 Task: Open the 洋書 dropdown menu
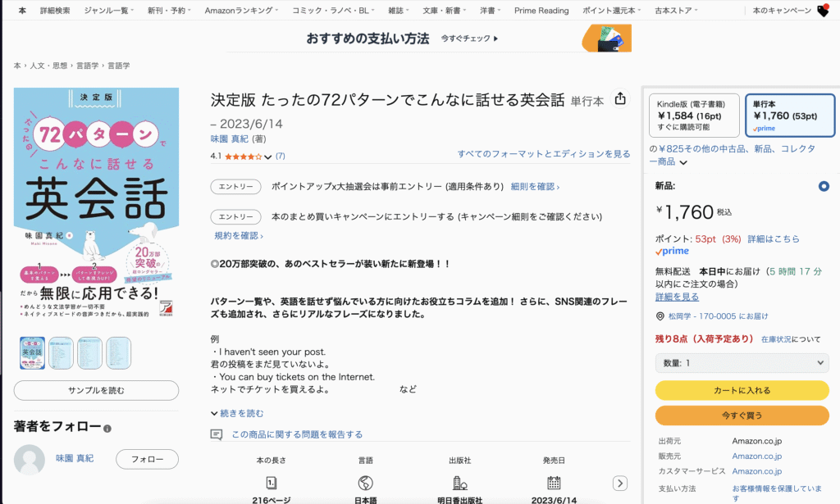[x=491, y=11]
